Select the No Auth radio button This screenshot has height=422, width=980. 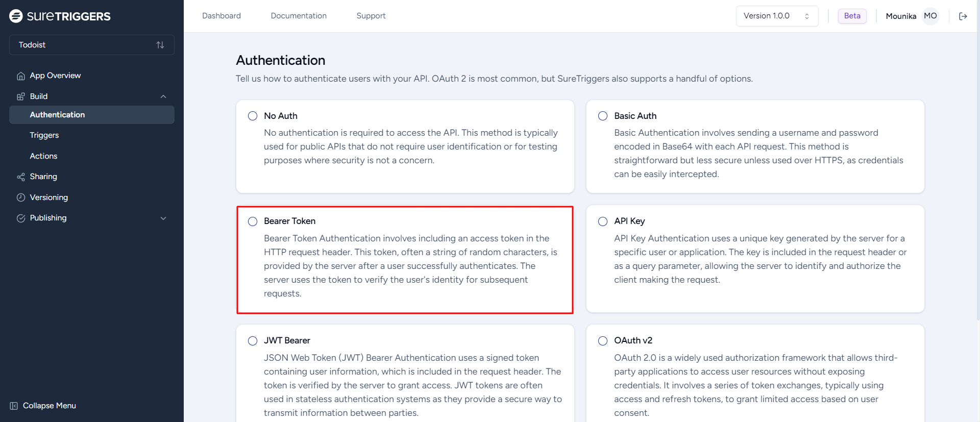253,116
